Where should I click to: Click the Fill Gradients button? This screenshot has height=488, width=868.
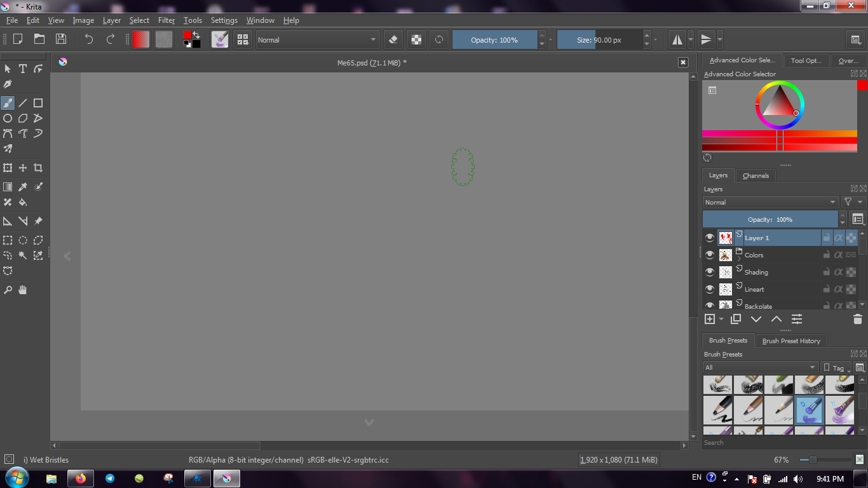141,39
